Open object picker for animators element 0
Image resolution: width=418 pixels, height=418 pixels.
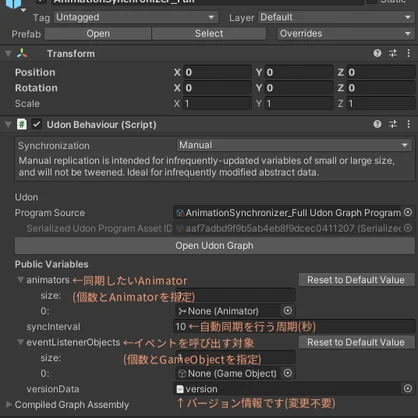click(288, 311)
